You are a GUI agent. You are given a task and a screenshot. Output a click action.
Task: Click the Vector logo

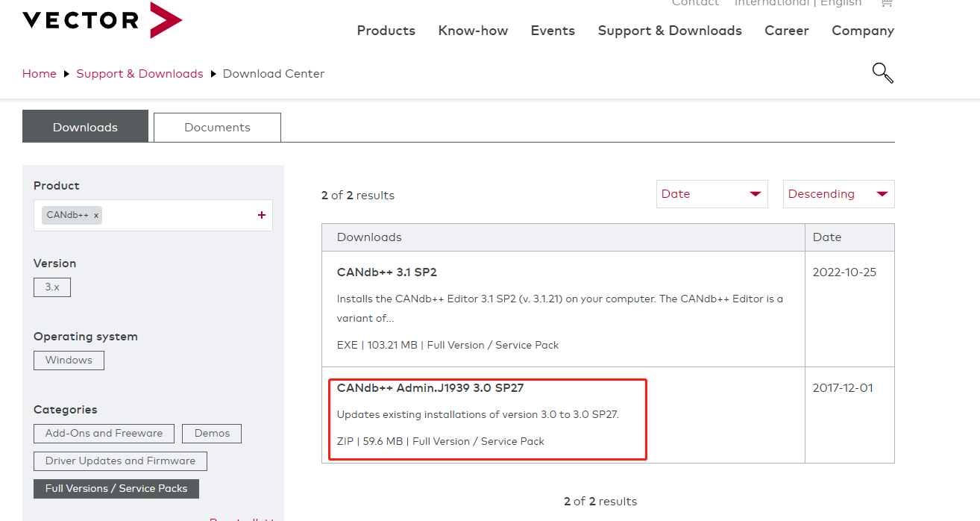coord(102,20)
